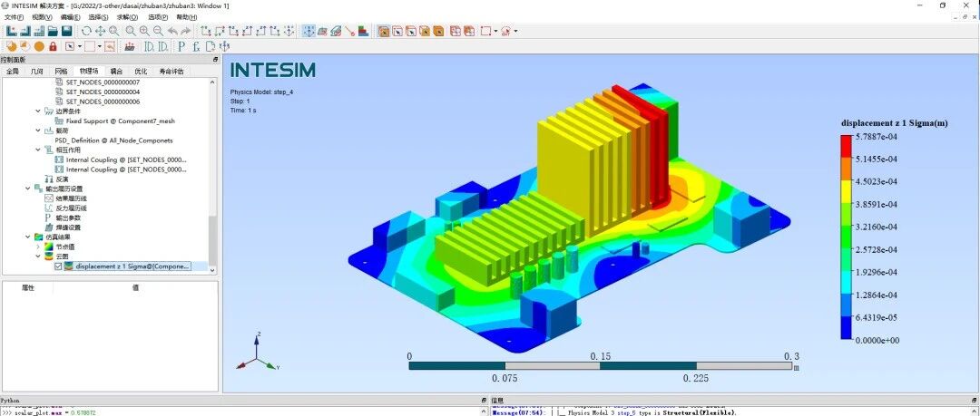
Task: Collapse the 仿真结果 tree node
Action: [x=28, y=237]
